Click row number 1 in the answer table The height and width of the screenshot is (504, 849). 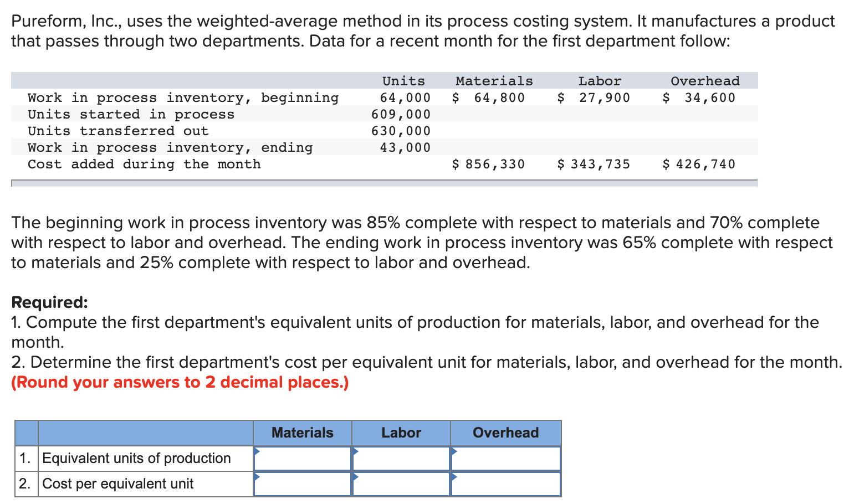pos(24,458)
